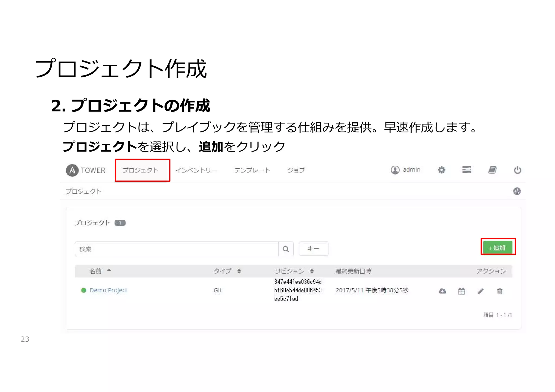This screenshot has width=555, height=392.
Task: Open the ジョブ navigation tab
Action: [x=296, y=170]
